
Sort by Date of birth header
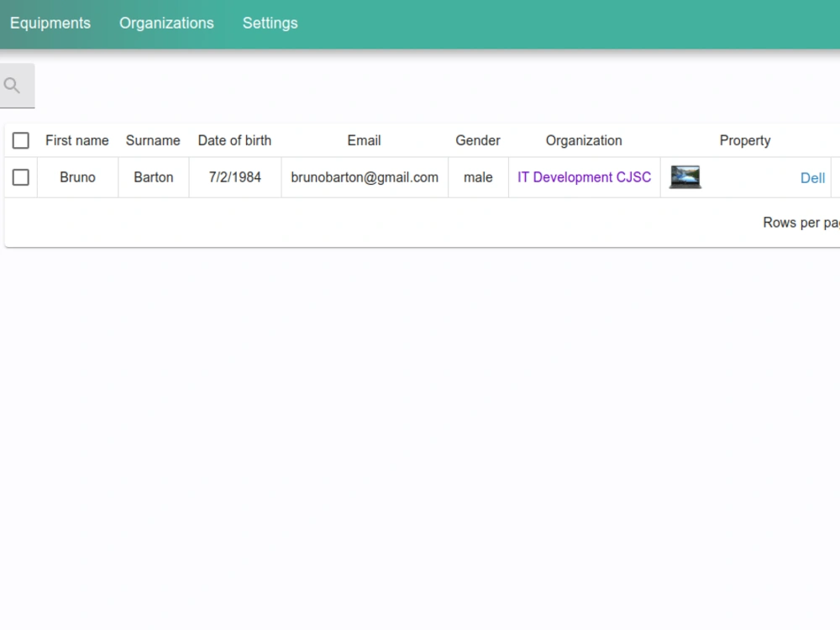pos(234,140)
